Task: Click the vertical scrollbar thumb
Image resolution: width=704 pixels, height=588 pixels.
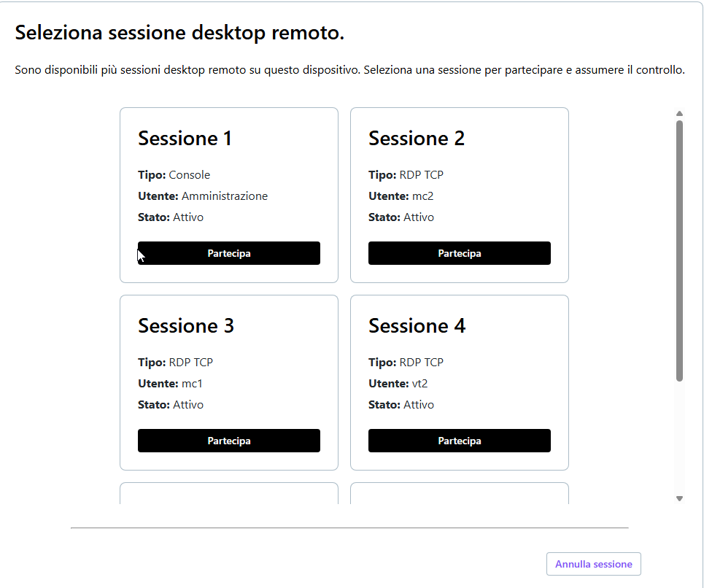Action: tap(679, 251)
